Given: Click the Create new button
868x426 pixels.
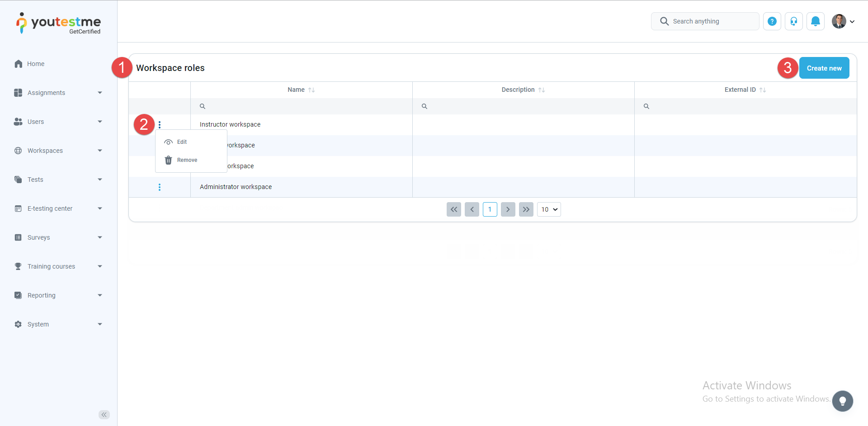Looking at the screenshot, I should coord(824,68).
